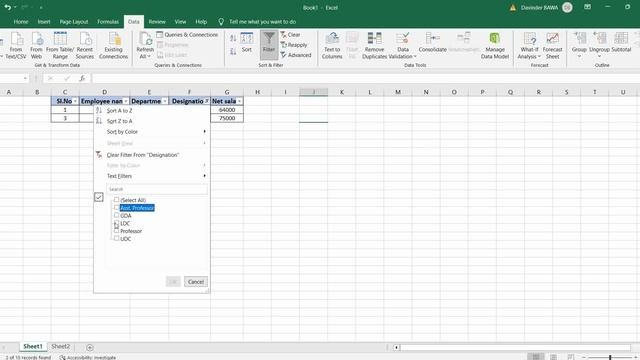The height and width of the screenshot is (360, 640).
Task: Open Recent Sources
Action: [85, 45]
